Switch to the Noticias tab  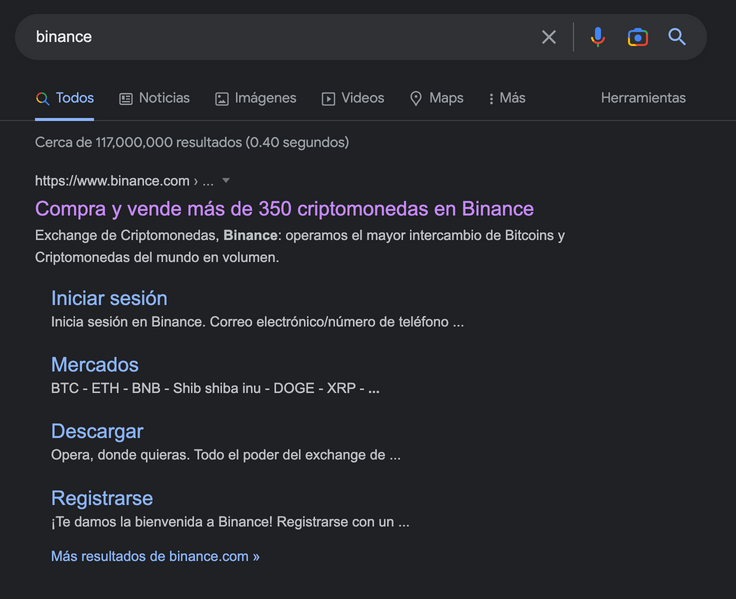(164, 98)
